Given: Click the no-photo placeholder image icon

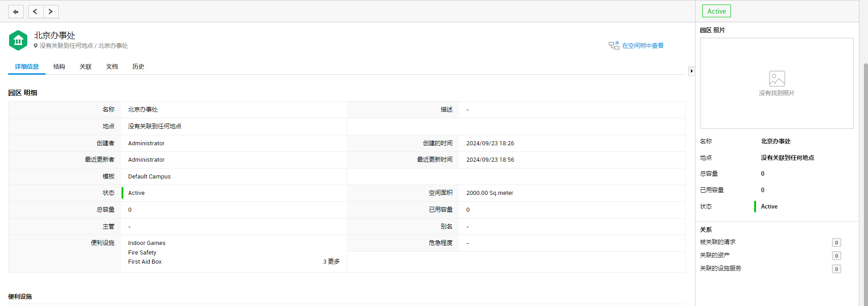Looking at the screenshot, I should tap(777, 79).
